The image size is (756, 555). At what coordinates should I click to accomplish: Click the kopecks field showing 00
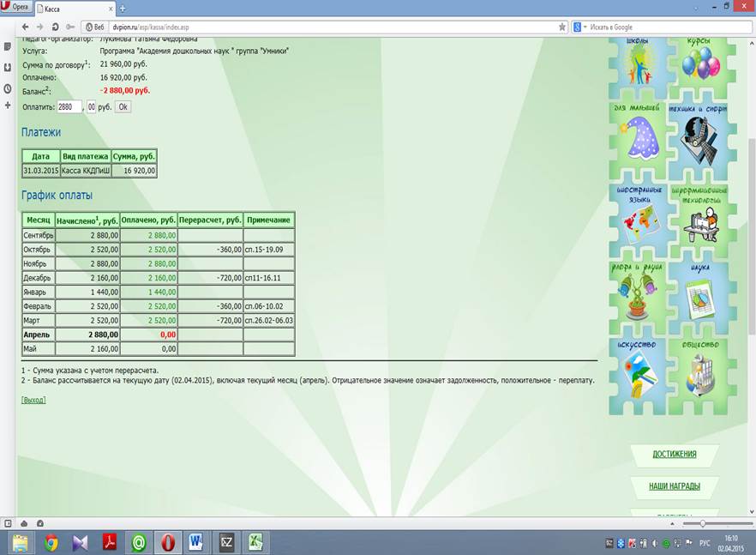[x=91, y=107]
